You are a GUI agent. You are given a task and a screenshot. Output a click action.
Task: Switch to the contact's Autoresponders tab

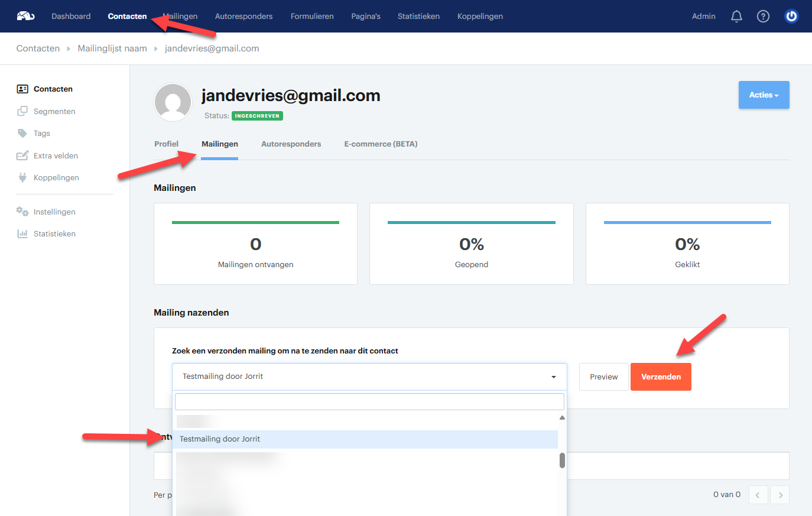[291, 144]
